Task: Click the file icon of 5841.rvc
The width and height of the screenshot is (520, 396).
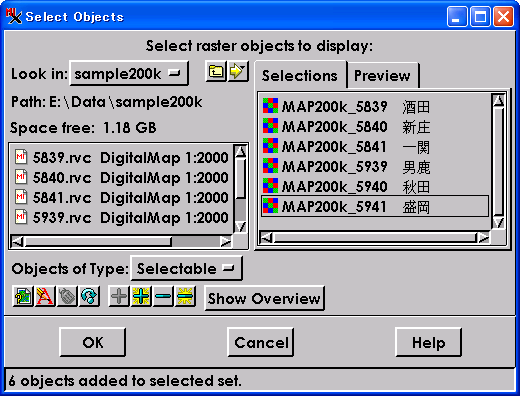Action: (x=21, y=197)
